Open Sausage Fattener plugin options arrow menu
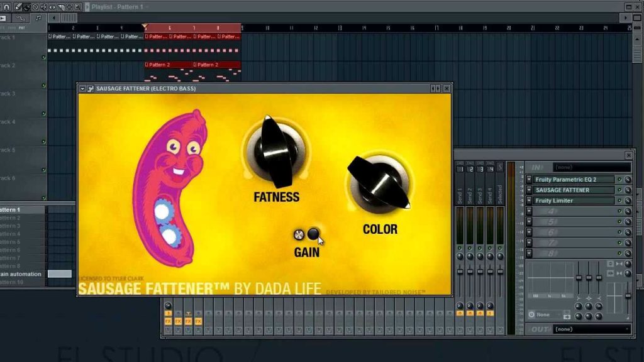Screen dimensions: 644x362 click(82, 89)
